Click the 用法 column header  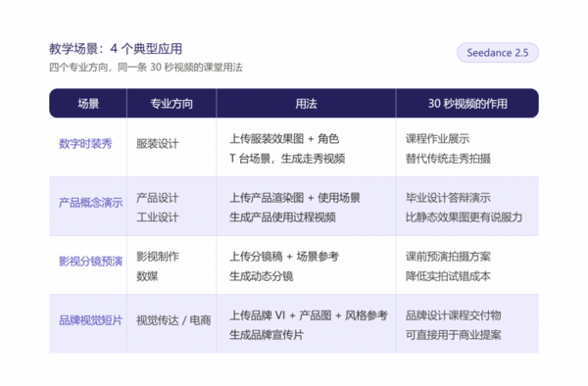(306, 104)
